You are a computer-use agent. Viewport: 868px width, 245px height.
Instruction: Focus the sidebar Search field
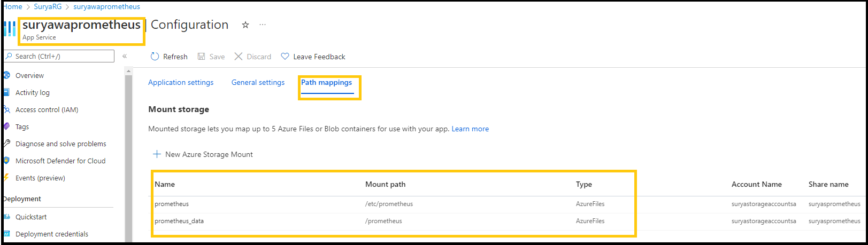(59, 56)
